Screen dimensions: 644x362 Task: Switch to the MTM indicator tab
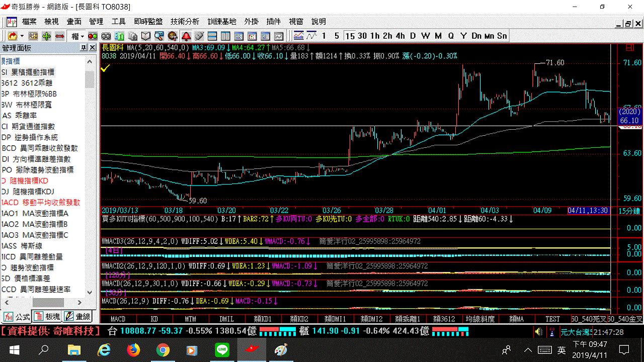190,319
